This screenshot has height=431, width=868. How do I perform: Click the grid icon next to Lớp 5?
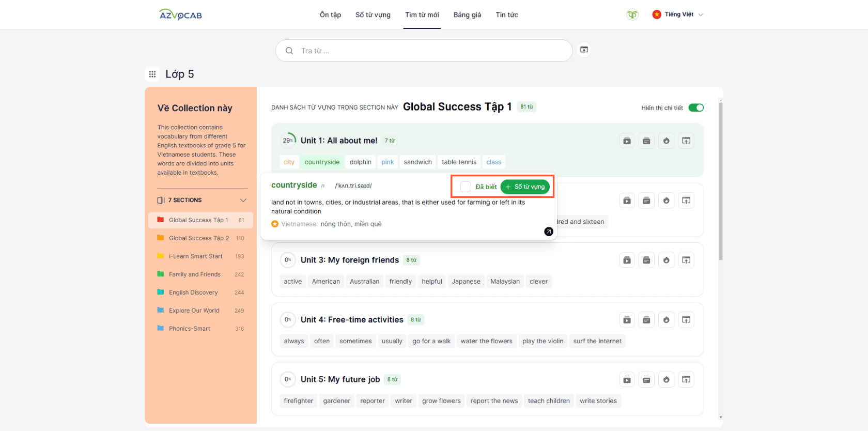tap(152, 74)
